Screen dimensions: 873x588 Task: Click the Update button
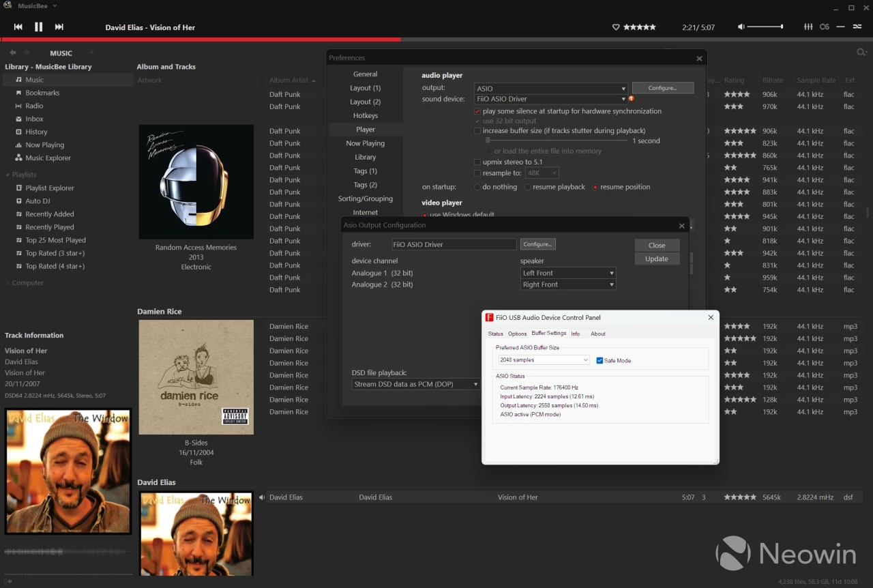[657, 259]
